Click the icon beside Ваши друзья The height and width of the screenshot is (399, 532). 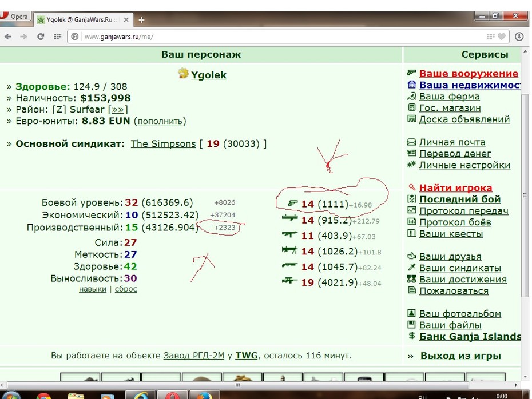click(411, 256)
